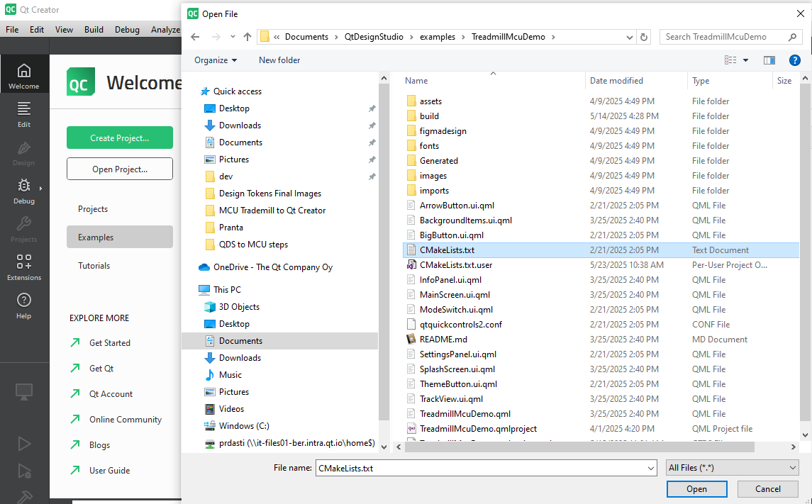Open the All Files file type dropdown
812x504 pixels.
732,468
